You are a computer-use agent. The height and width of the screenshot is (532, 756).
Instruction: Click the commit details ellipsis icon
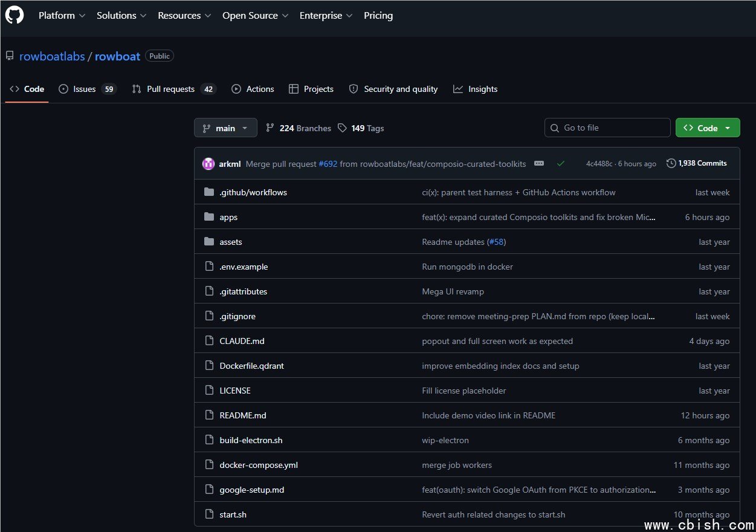[x=539, y=163]
